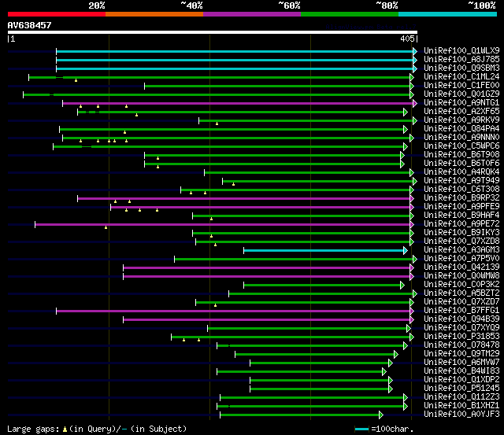Choose UniRef100_C6T308 label
504x435 pixels.
click(461, 190)
